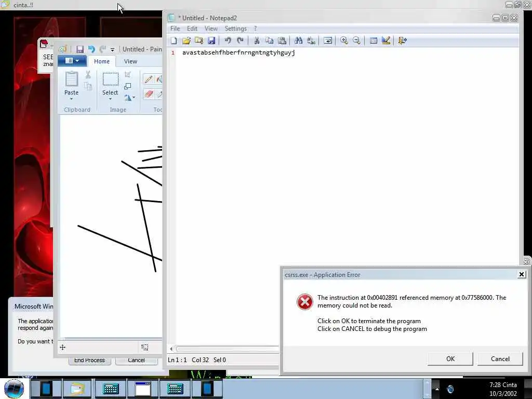Switch to View tab in Paint
This screenshot has width=532, height=399.
click(130, 61)
